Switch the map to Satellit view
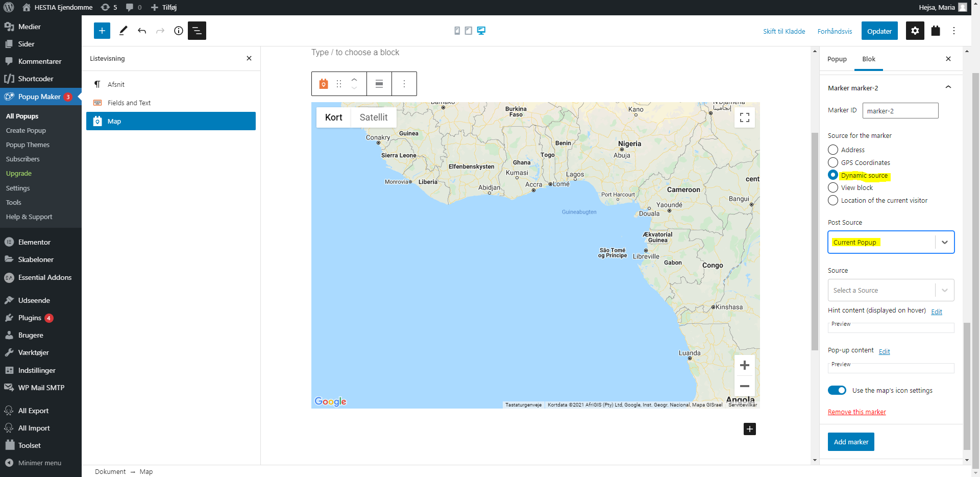Screen dimensions: 980x477 click(374, 117)
